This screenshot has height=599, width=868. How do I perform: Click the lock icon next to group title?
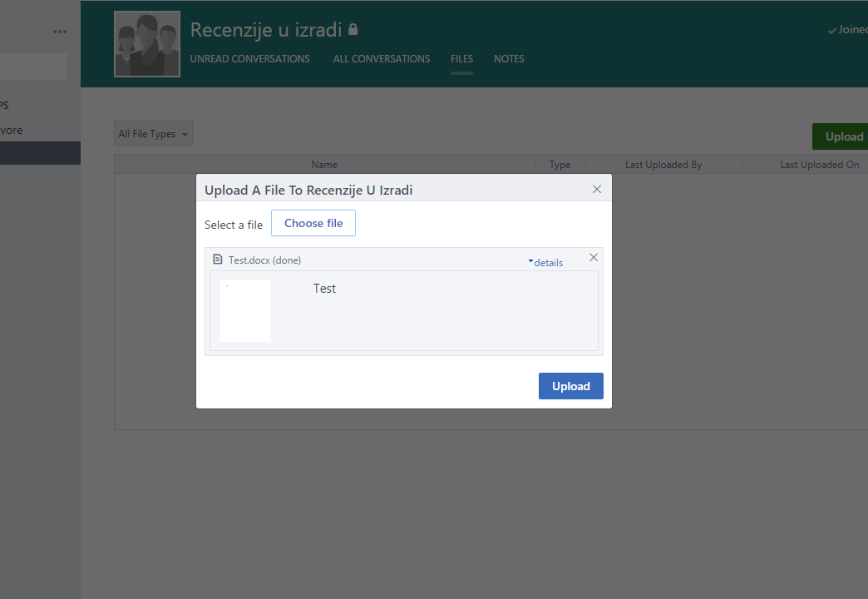tap(353, 30)
